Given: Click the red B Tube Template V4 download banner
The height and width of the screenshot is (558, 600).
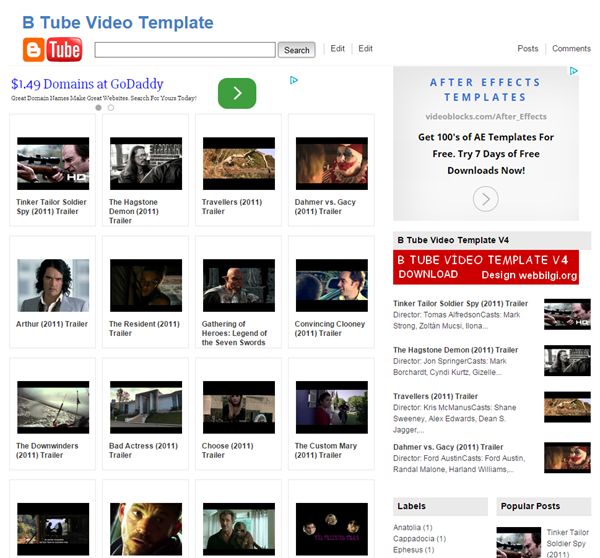Looking at the screenshot, I should point(486,267).
